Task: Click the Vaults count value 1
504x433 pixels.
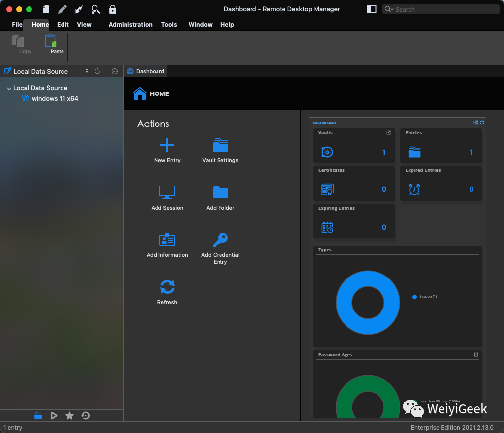Action: click(384, 152)
